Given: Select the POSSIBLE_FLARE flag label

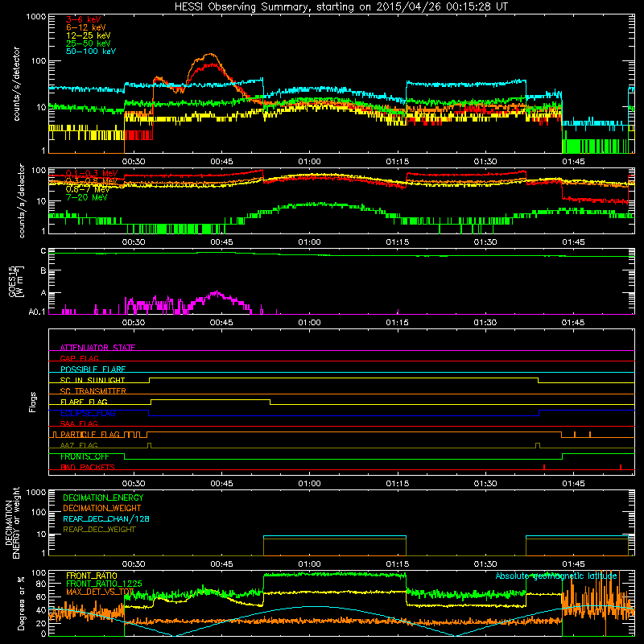Looking at the screenshot, I should 93,369.
